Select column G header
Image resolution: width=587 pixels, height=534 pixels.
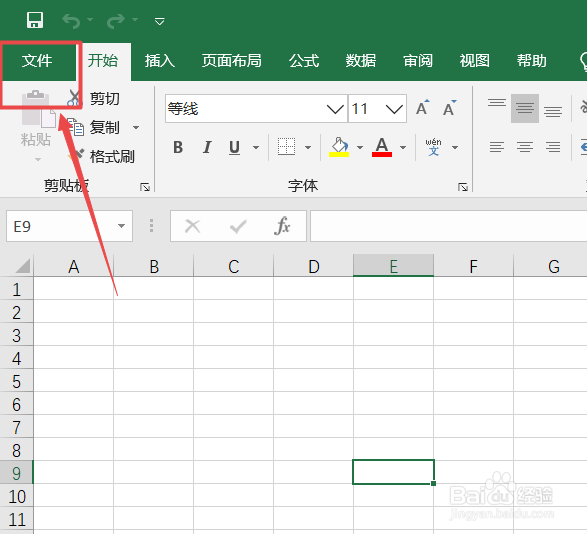[550, 266]
